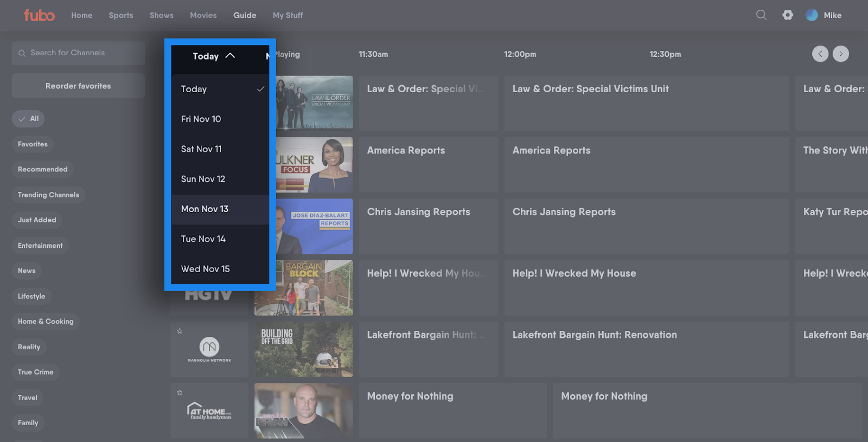The width and height of the screenshot is (868, 442).
Task: Open the Magnolia Network channel logo
Action: [x=209, y=349]
